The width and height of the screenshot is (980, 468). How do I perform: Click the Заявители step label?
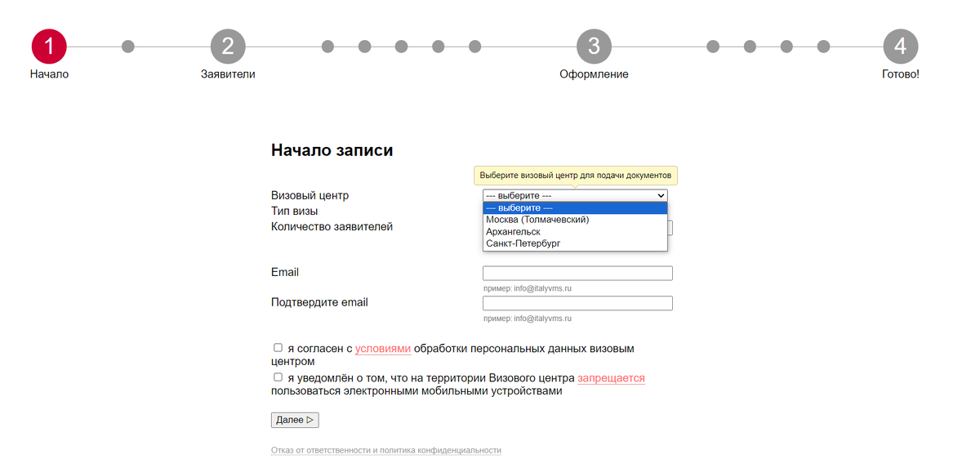(x=228, y=74)
